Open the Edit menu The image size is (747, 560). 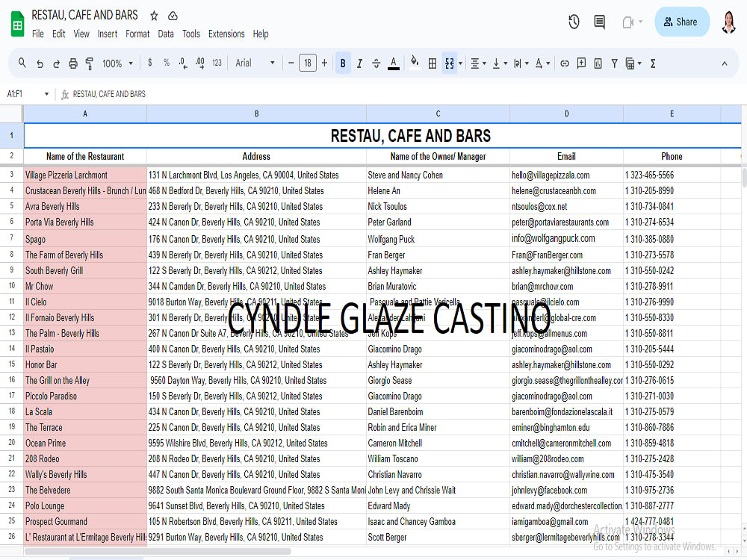tap(58, 34)
